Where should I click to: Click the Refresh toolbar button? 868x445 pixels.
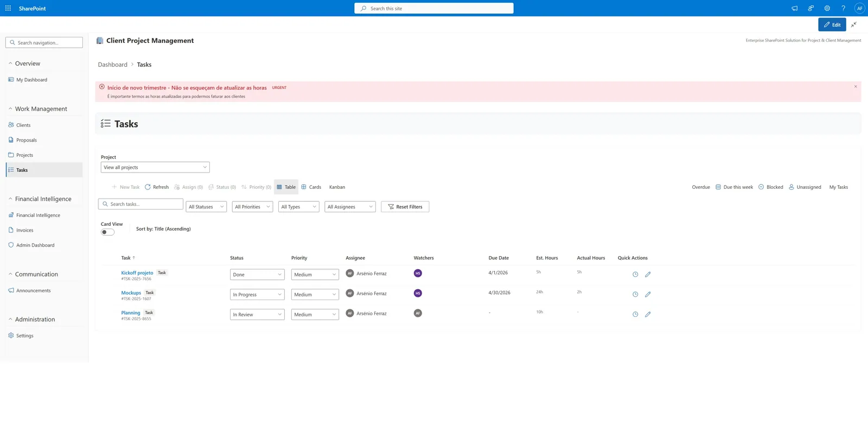(157, 187)
